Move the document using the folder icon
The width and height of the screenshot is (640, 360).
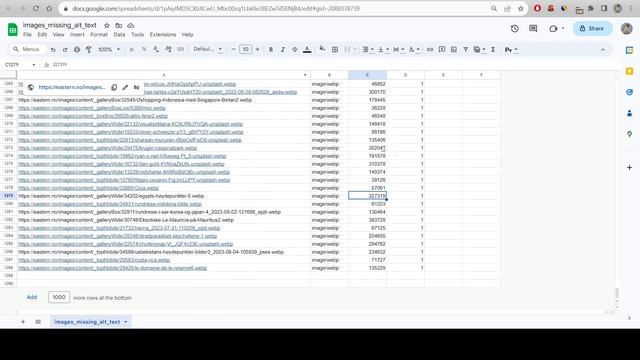pyautogui.click(x=119, y=25)
